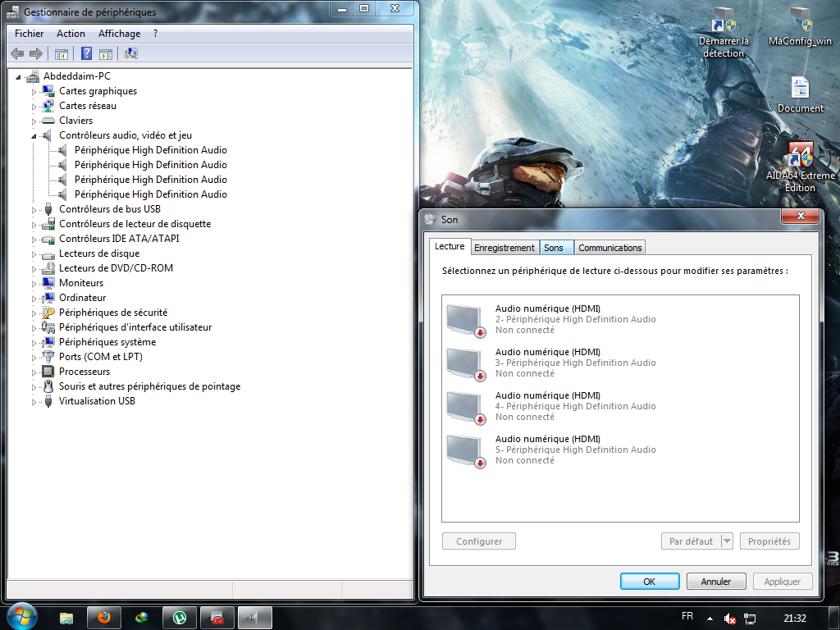
Task: Select the Claviers keyboard icon
Action: click(48, 121)
